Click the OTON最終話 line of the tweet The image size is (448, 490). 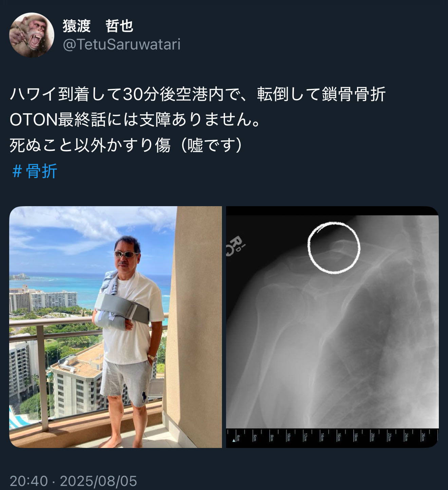(135, 120)
